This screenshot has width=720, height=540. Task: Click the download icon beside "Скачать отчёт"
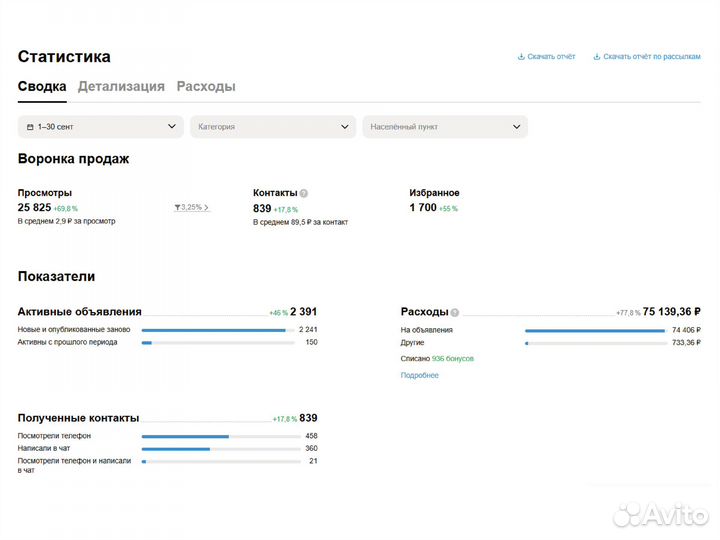pos(521,57)
